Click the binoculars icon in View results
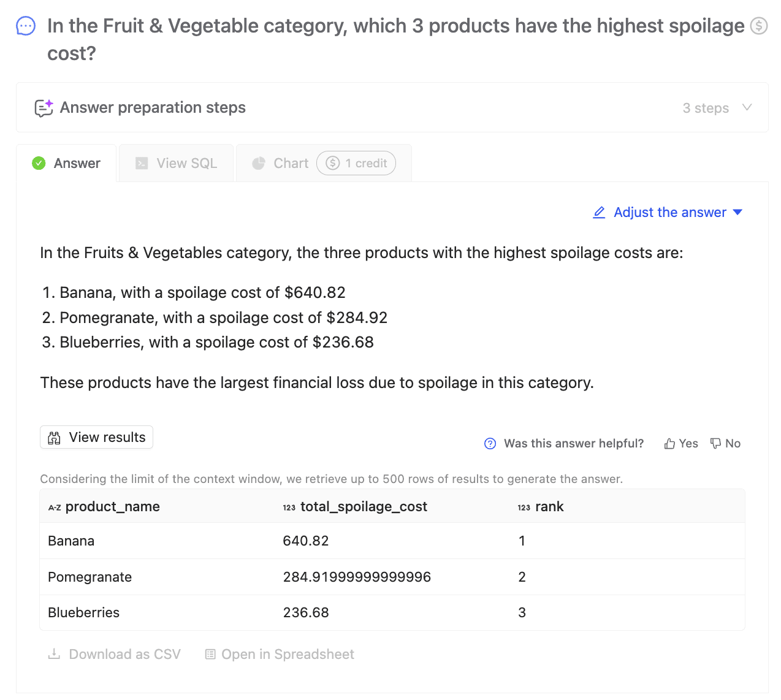781x700 pixels. [55, 438]
